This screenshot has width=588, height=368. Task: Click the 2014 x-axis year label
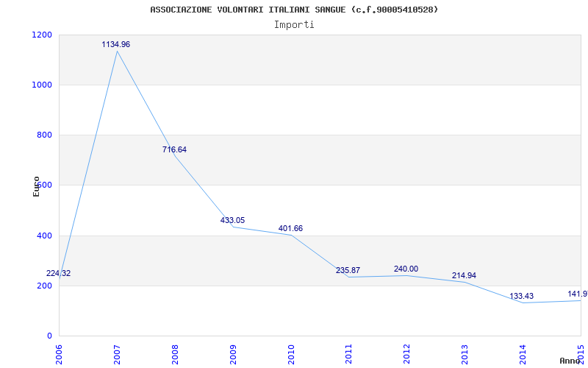click(523, 354)
